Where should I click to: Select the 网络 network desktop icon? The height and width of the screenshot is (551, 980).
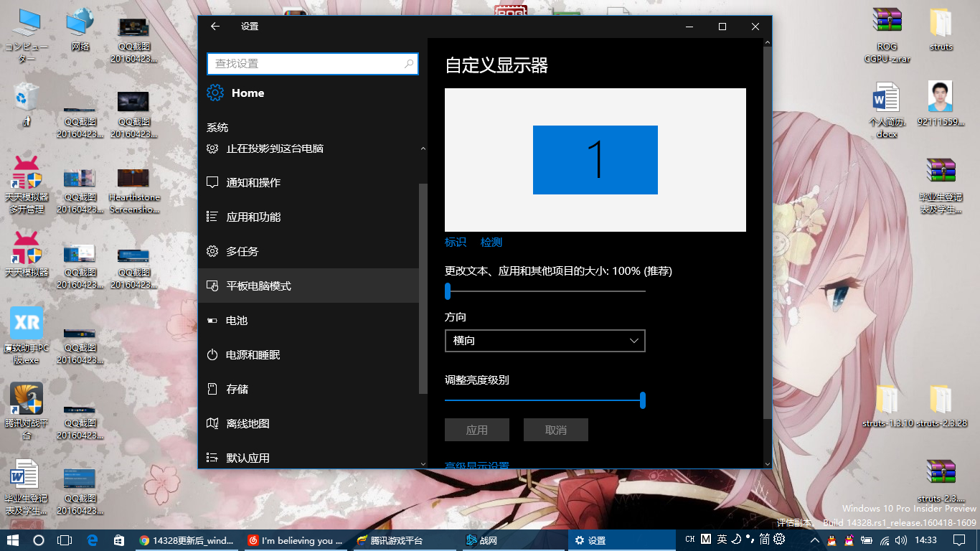point(80,30)
